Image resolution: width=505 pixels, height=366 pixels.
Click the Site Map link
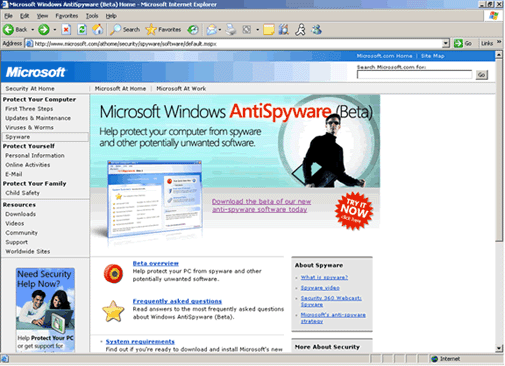pyautogui.click(x=433, y=56)
